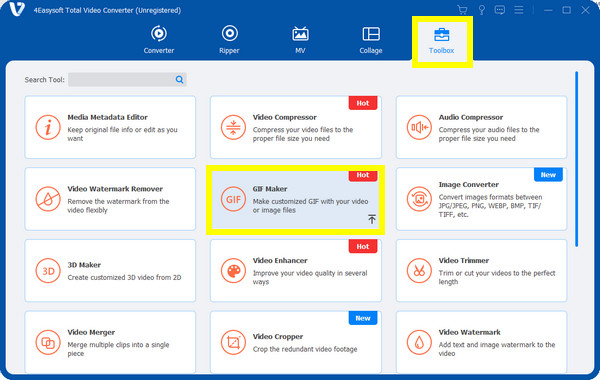The height and width of the screenshot is (380, 600).
Task: Open the feedback chat bubble icon
Action: tap(499, 10)
